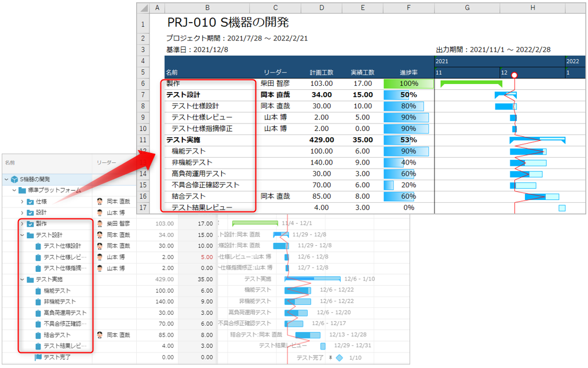
Task: Click the S機器の開発 project cube icon
Action: tap(14, 179)
